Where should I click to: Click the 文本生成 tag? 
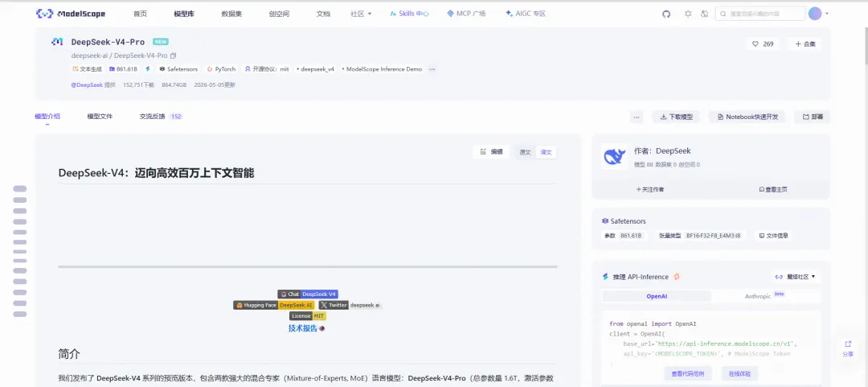(87, 69)
